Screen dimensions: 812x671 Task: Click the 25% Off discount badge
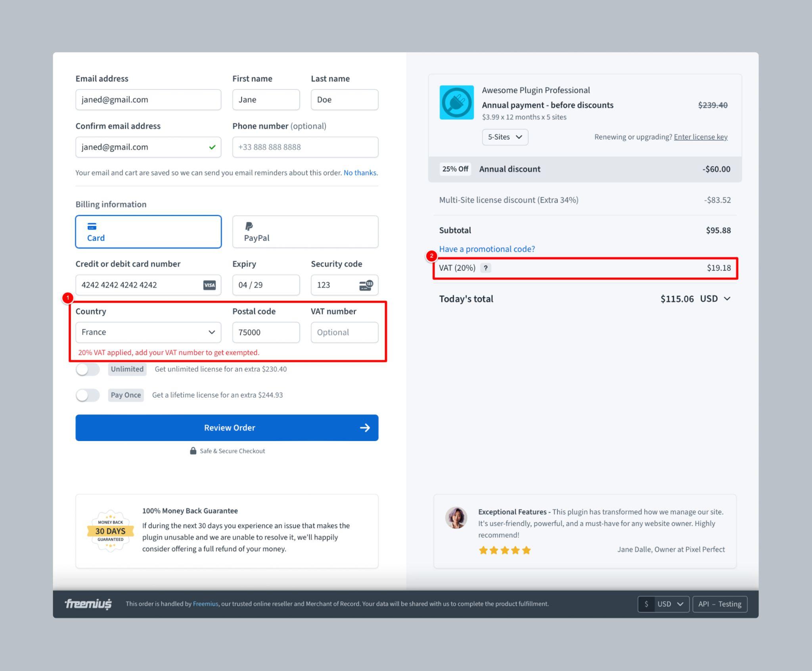tap(455, 169)
